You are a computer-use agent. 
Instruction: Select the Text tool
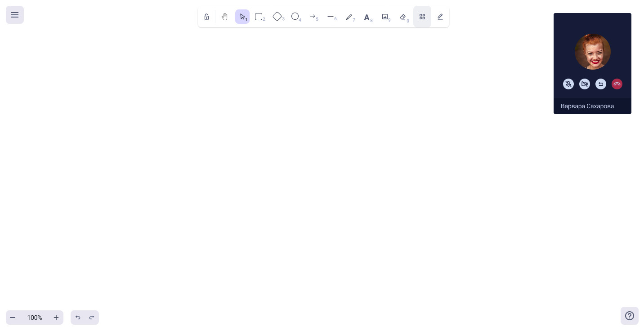[x=367, y=17]
